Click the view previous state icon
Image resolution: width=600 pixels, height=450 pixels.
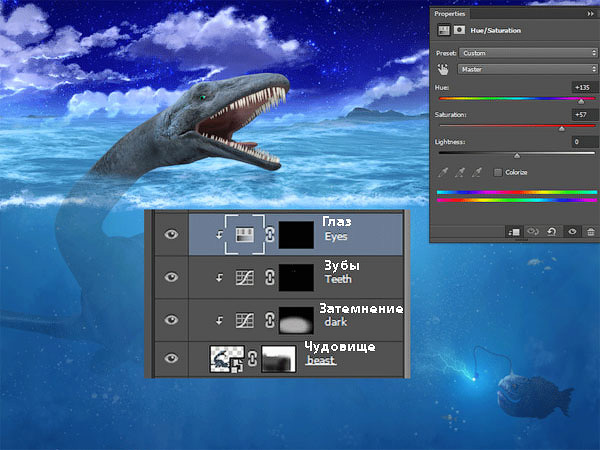click(533, 232)
